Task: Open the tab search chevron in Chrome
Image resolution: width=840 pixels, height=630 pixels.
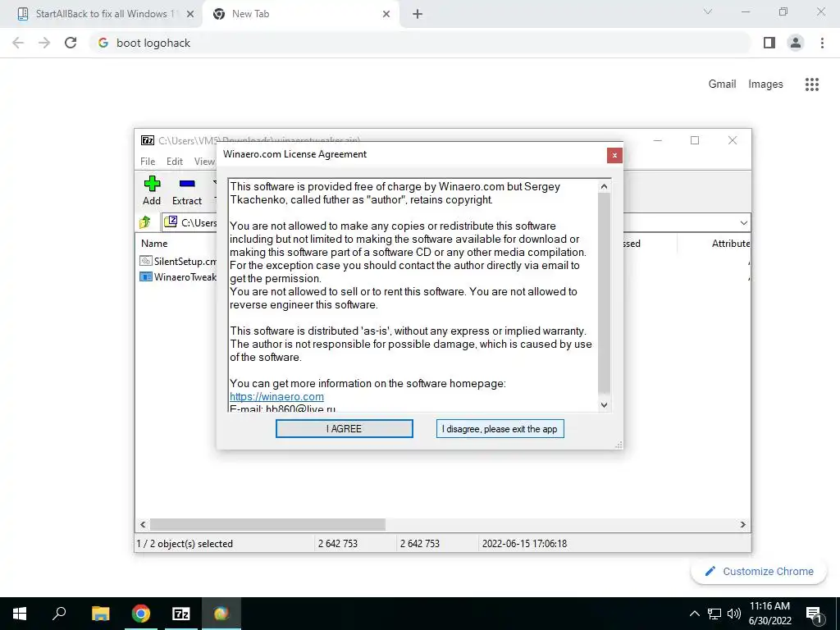Action: point(708,11)
